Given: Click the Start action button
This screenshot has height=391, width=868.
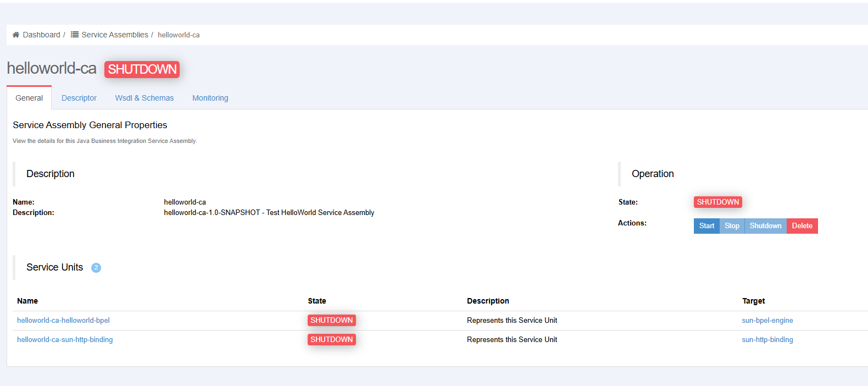Looking at the screenshot, I should (706, 226).
